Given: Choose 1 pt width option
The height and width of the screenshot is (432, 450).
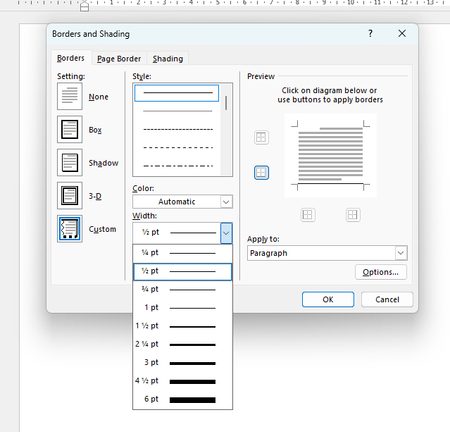Looking at the screenshot, I should point(182,308).
